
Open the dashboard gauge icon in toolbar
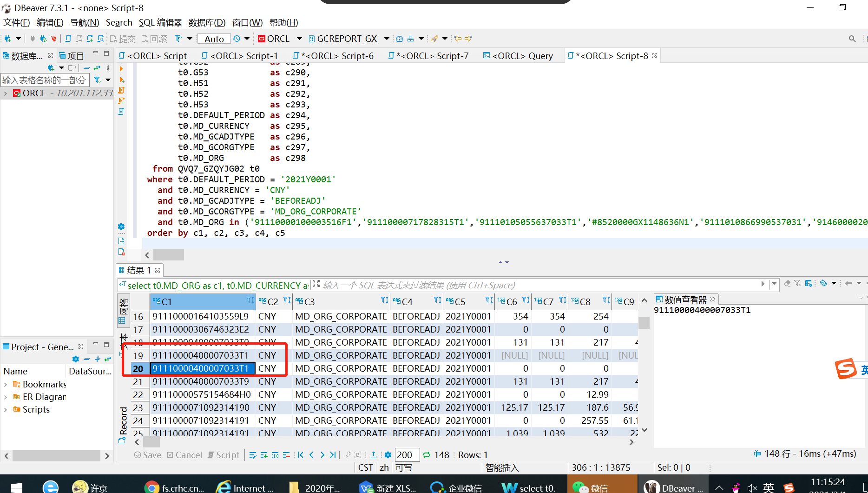(x=399, y=39)
